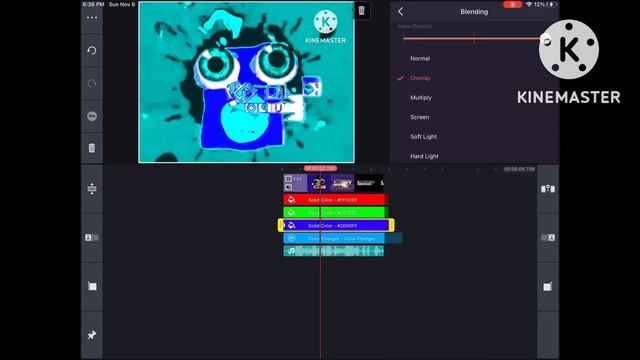Split the clip at playhead
Image resolution: width=640 pixels, height=360 pixels.
[x=548, y=189]
